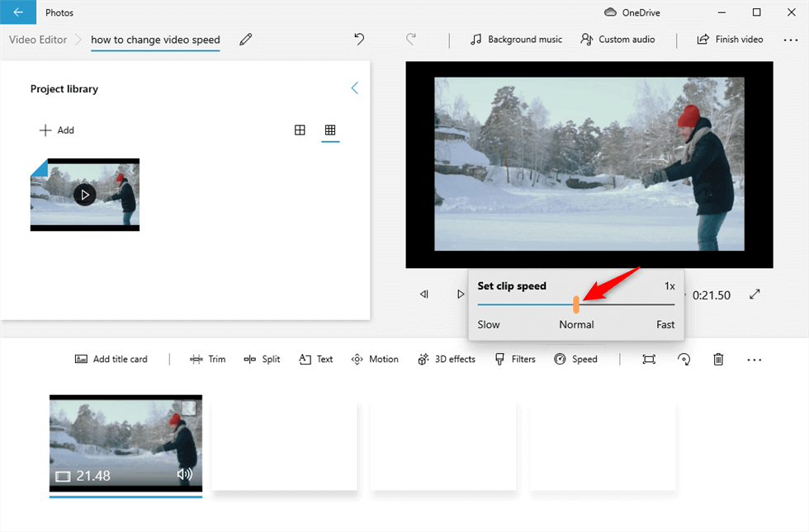Open the Trim tool
Image resolution: width=809 pixels, height=532 pixels.
pyautogui.click(x=207, y=360)
